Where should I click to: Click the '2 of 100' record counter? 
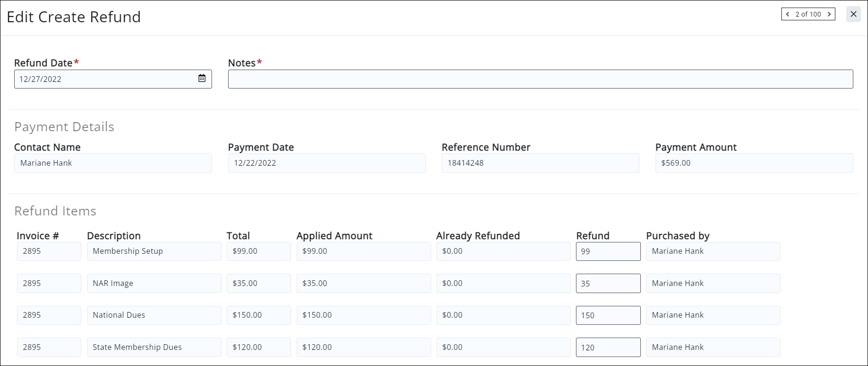(x=808, y=14)
